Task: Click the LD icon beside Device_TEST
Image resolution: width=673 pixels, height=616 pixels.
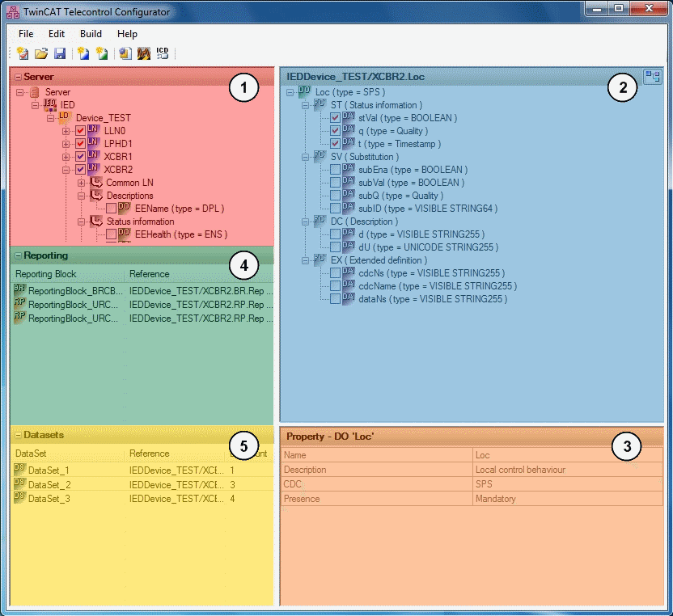Action: pyautogui.click(x=65, y=117)
